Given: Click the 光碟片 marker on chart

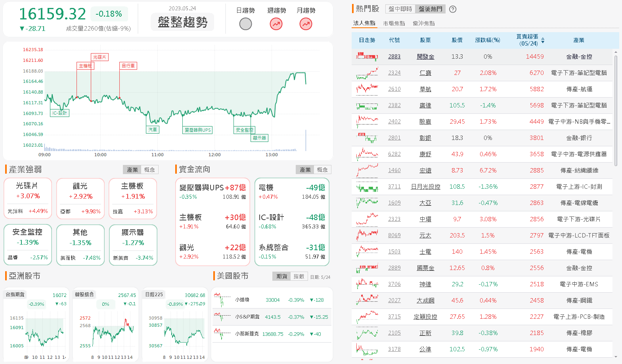Looking at the screenshot, I should point(100,57).
